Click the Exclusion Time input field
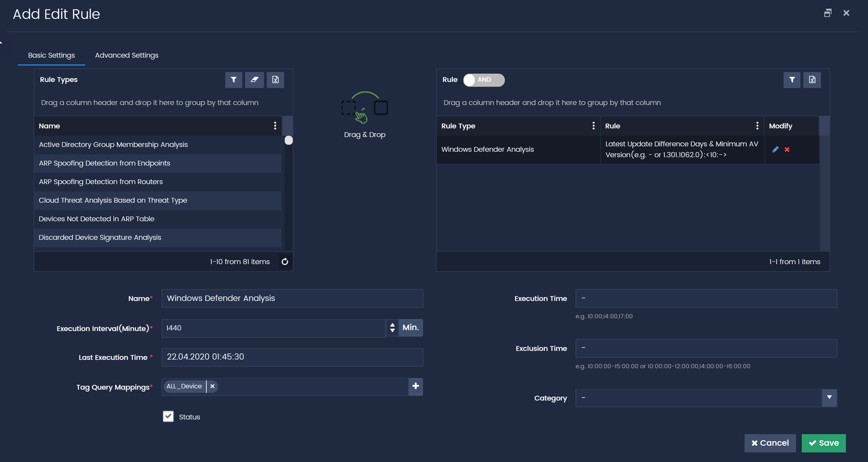Viewport: 868px width, 462px height. pos(706,348)
